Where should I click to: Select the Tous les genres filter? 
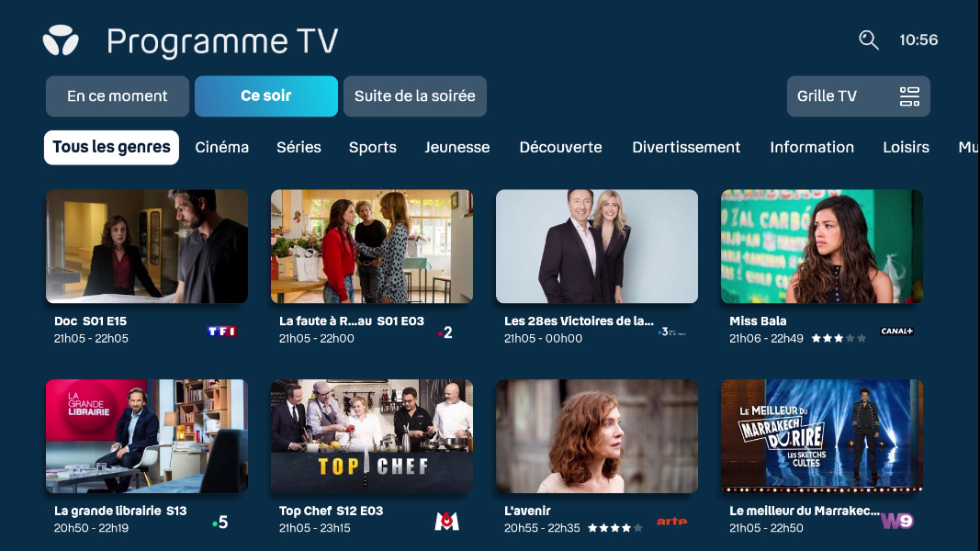(111, 148)
